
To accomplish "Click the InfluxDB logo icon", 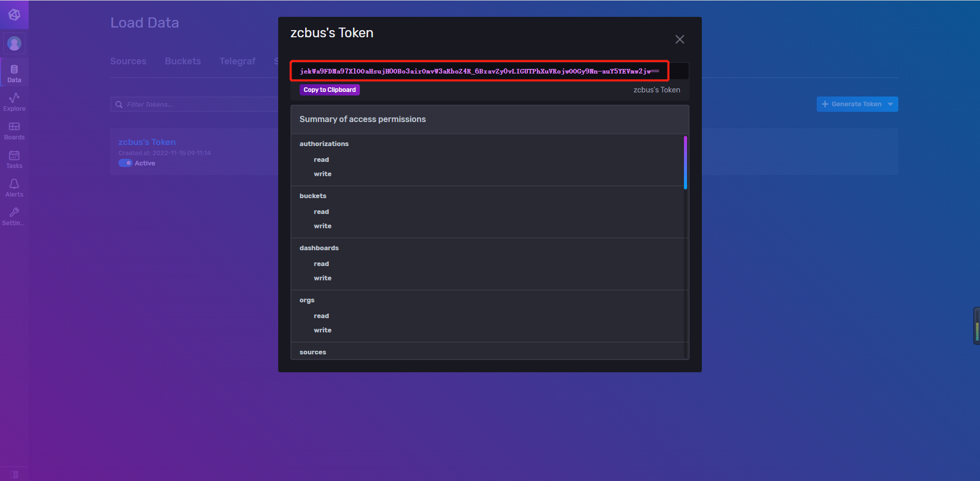I will pos(14,15).
